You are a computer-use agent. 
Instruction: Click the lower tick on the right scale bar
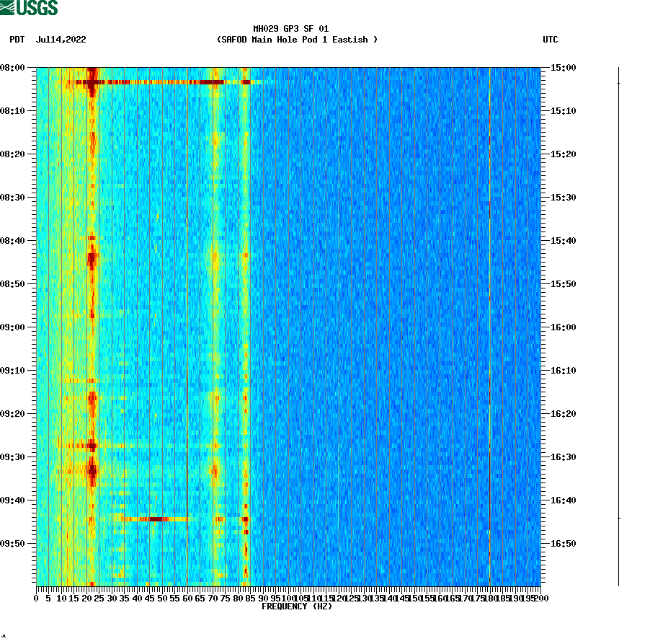point(618,516)
